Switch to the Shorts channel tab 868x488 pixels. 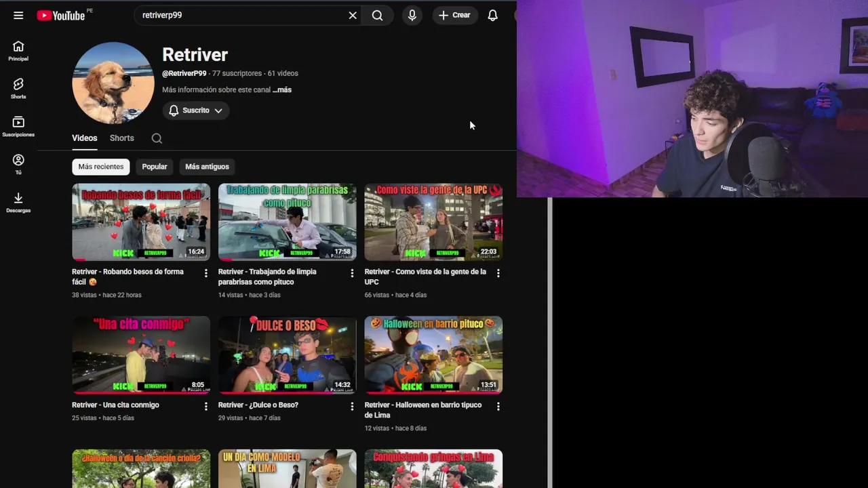[122, 138]
